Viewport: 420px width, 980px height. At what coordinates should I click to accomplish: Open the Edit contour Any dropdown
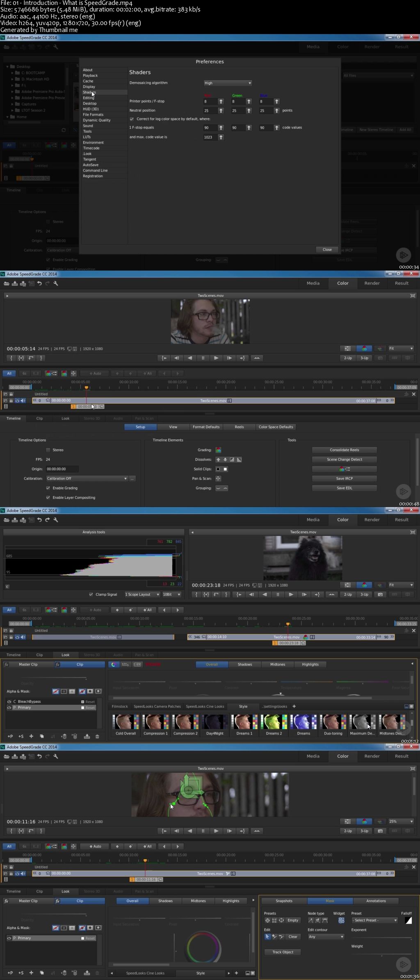326,936
